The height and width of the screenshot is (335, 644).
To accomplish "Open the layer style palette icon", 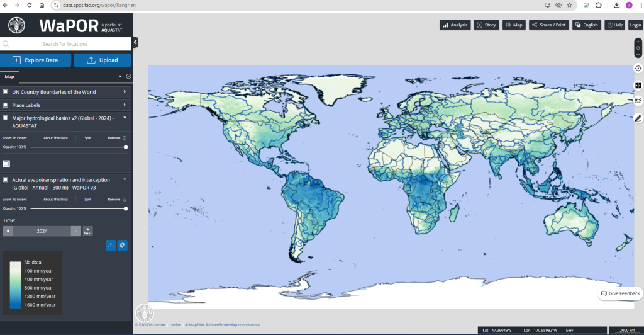I will 123,245.
